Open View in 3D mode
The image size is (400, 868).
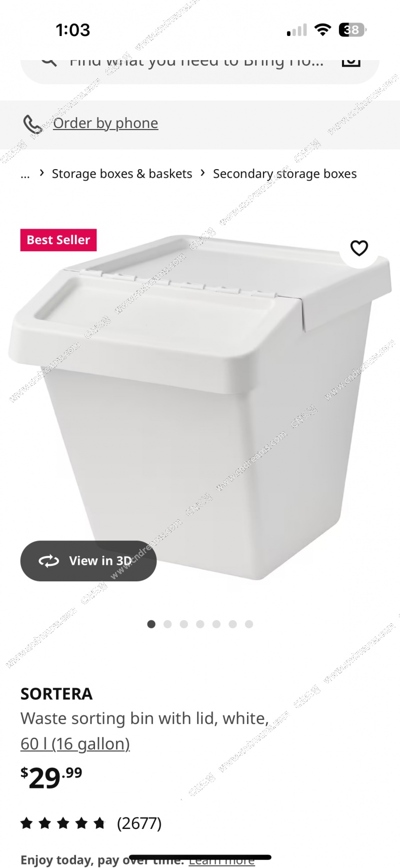(88, 561)
